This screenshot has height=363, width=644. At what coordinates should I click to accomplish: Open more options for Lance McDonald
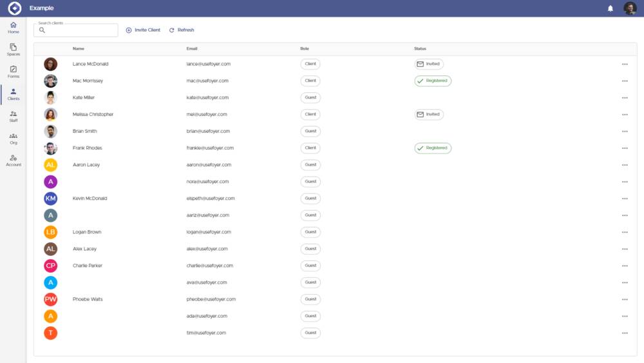click(625, 64)
